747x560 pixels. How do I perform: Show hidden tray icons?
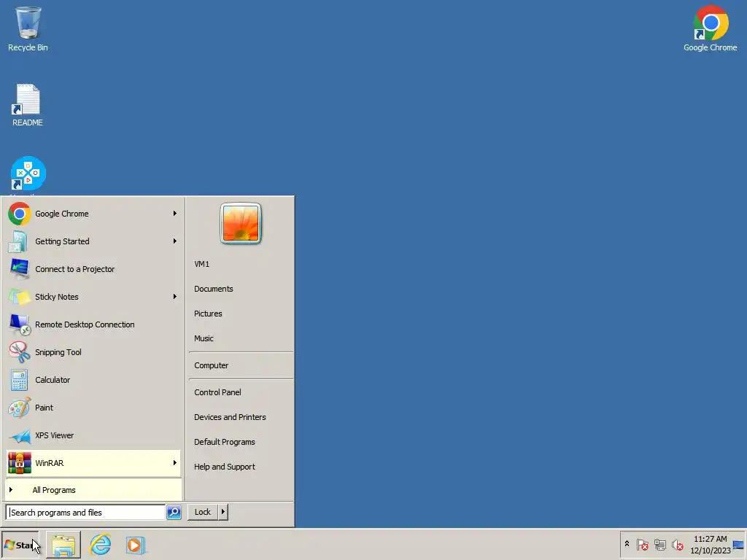point(627,544)
